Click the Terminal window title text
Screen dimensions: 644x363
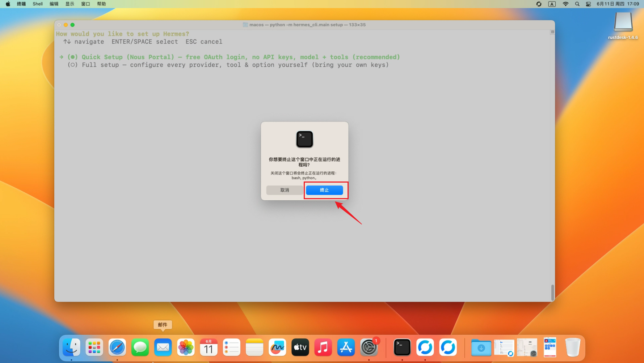tap(307, 25)
